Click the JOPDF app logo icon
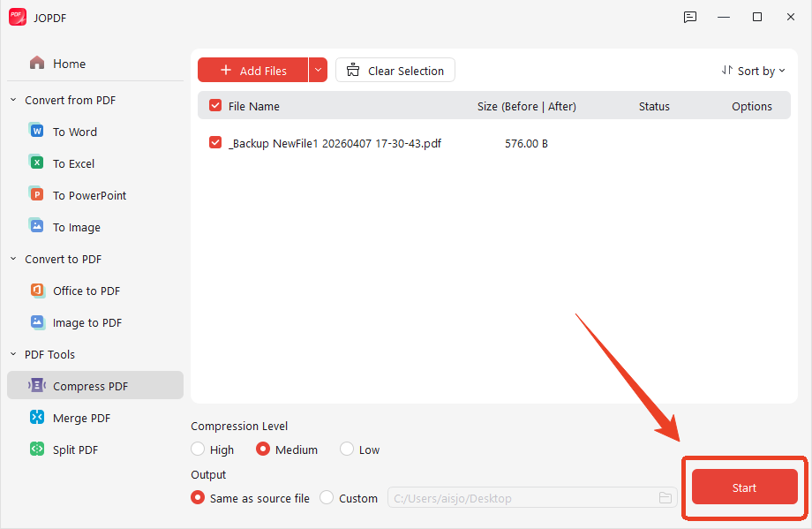The width and height of the screenshot is (812, 529). [17, 17]
